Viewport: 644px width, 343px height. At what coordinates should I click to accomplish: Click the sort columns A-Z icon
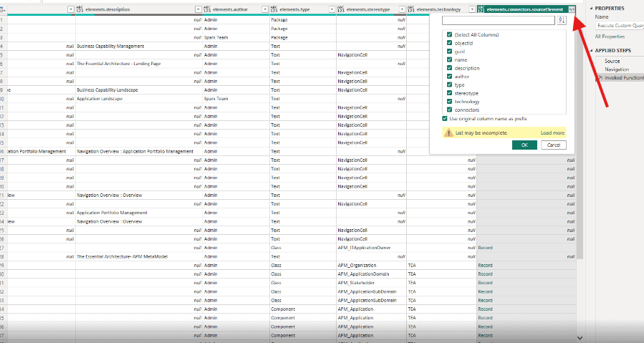tap(562, 21)
